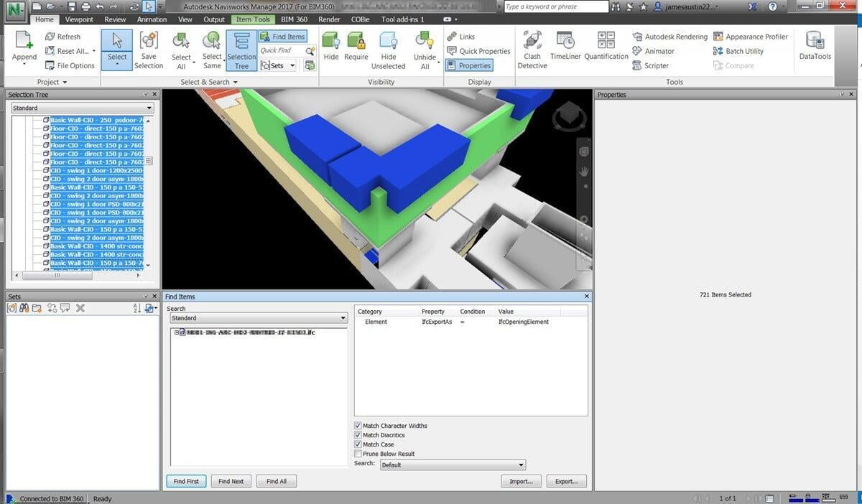The width and height of the screenshot is (862, 504).
Task: Click the keyword or phrase search box
Action: click(x=555, y=6)
